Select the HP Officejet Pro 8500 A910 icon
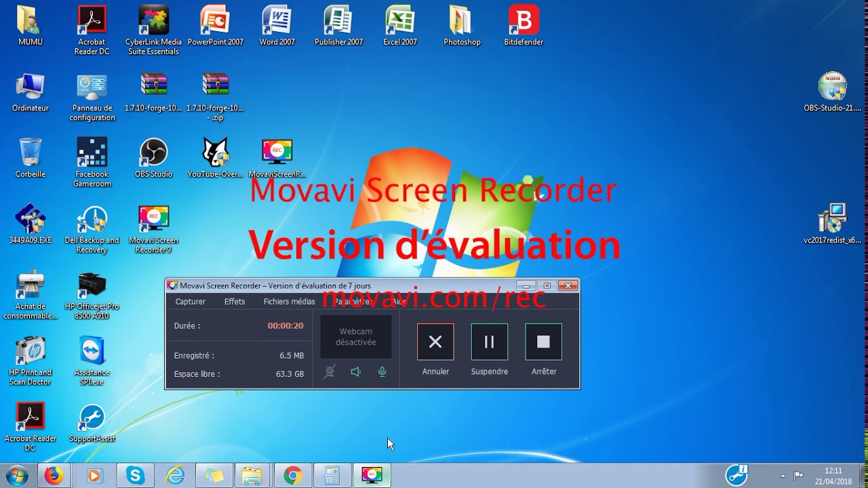The image size is (868, 488). tap(92, 295)
